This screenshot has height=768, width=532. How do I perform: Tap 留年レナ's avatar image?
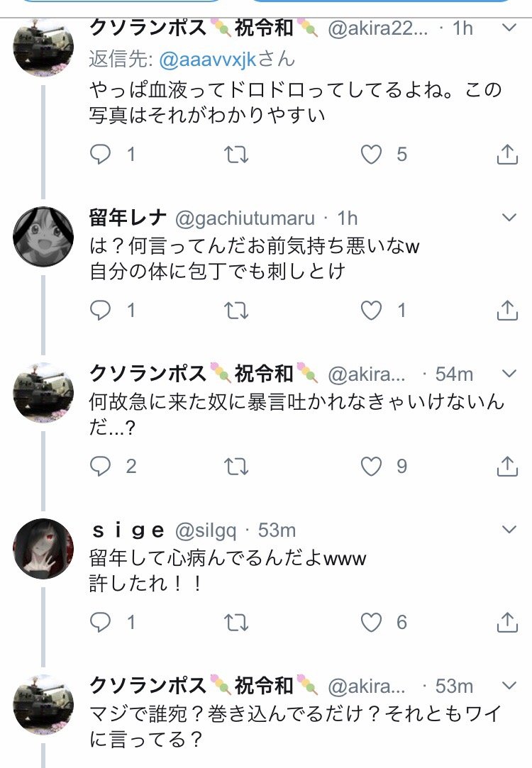44,236
